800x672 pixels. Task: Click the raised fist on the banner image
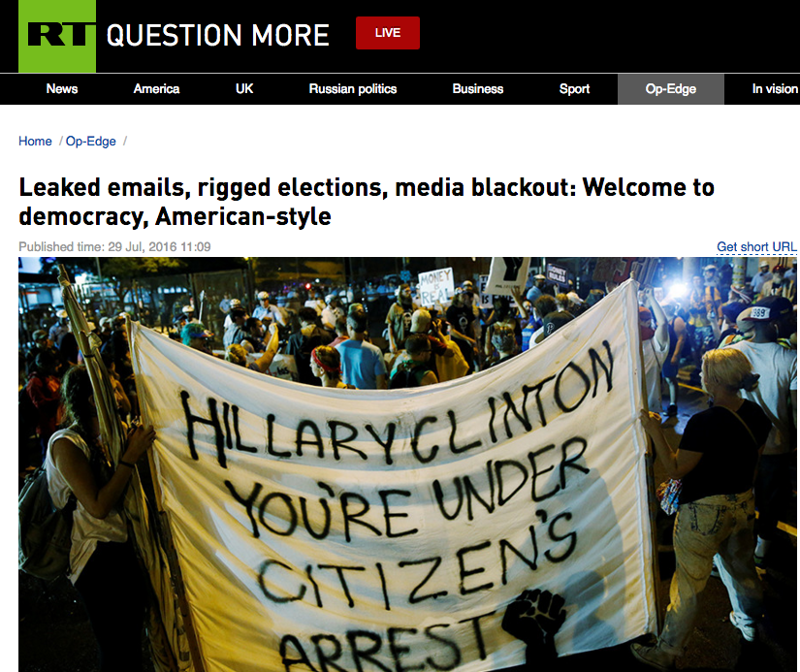[x=533, y=617]
